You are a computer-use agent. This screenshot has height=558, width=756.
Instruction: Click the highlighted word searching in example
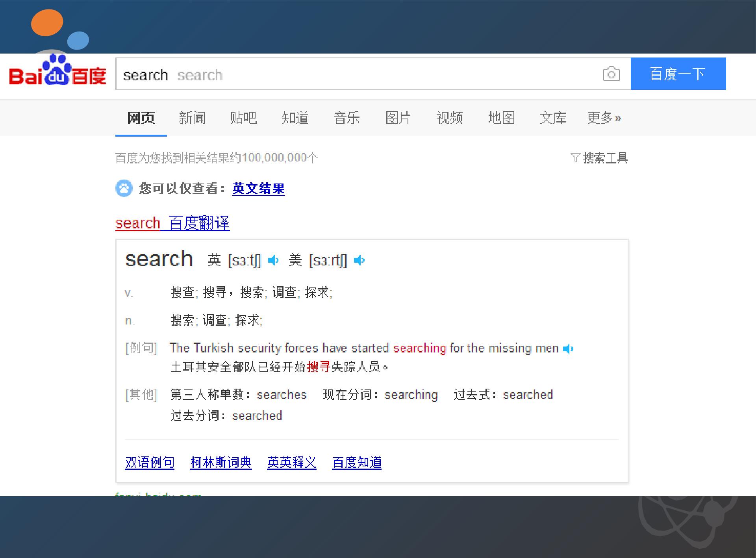tap(420, 348)
